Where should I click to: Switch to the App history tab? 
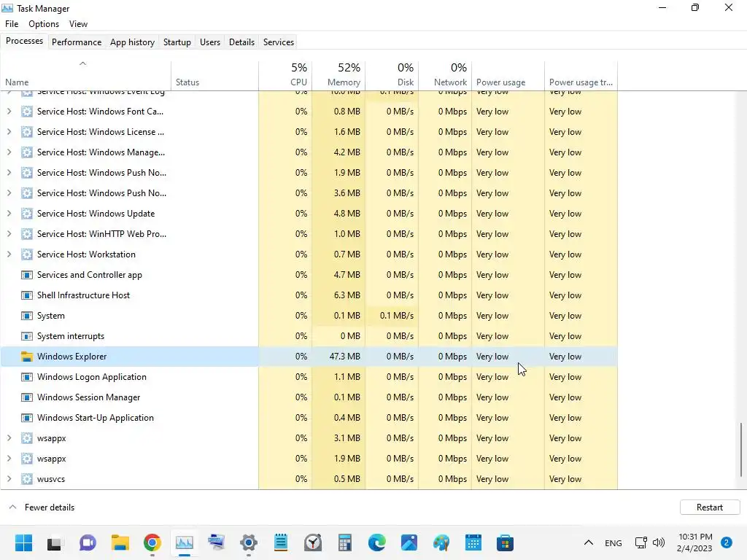133,42
